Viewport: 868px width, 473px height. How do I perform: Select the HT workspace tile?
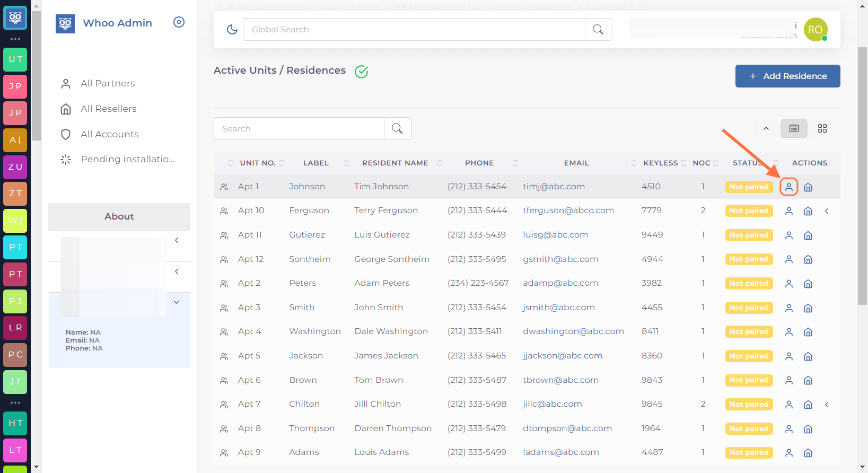pyautogui.click(x=15, y=423)
